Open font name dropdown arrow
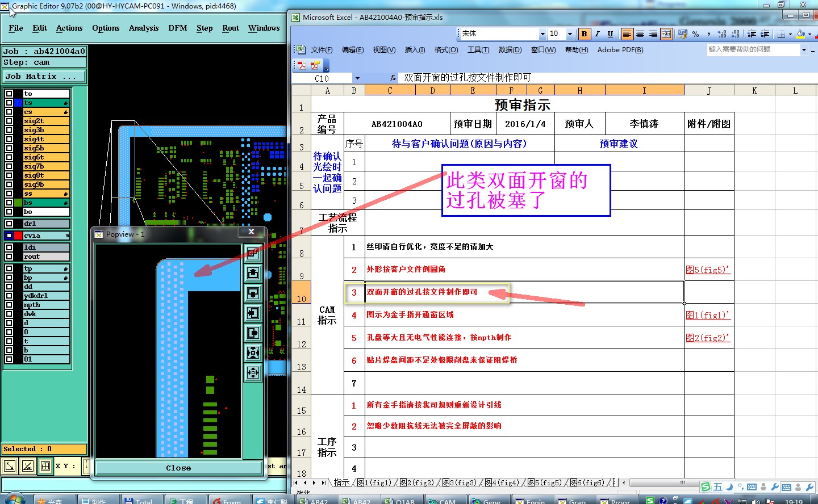This screenshot has width=818, height=504. tap(542, 34)
